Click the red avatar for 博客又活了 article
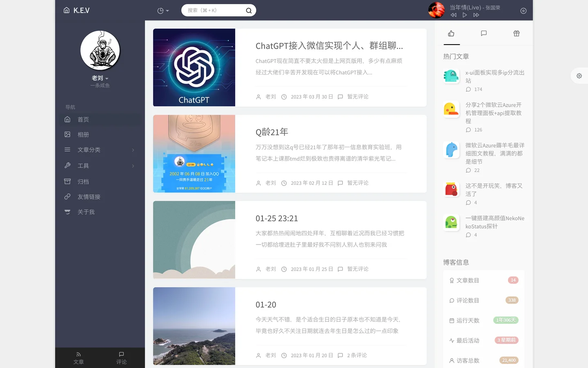 pos(451,190)
